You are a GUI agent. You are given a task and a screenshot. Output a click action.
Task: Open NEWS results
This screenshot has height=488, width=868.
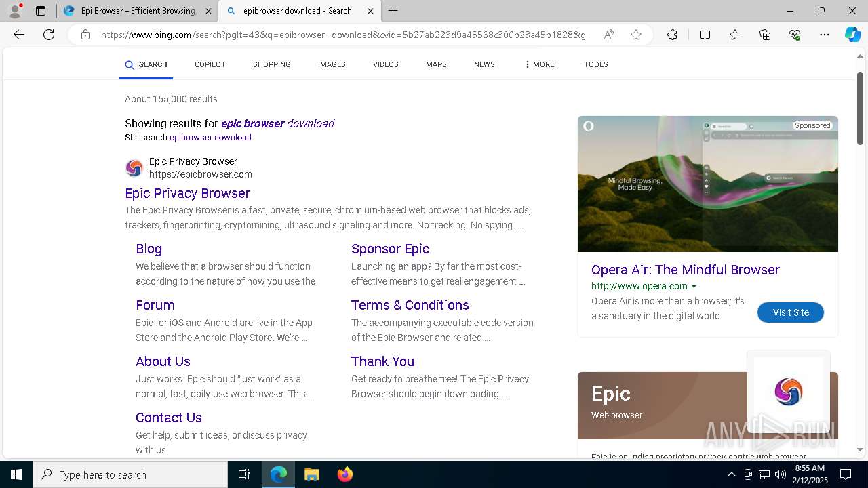[x=484, y=64]
